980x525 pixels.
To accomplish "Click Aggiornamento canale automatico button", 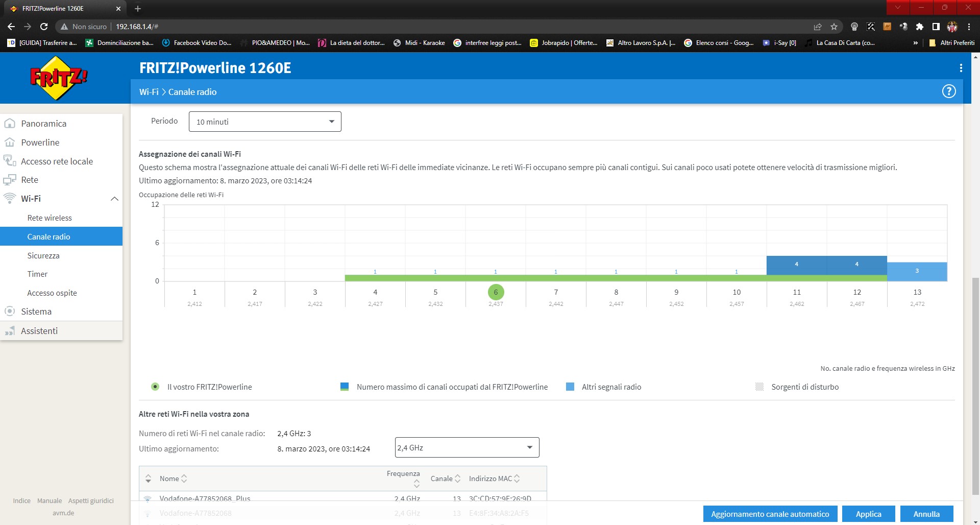I will click(770, 514).
